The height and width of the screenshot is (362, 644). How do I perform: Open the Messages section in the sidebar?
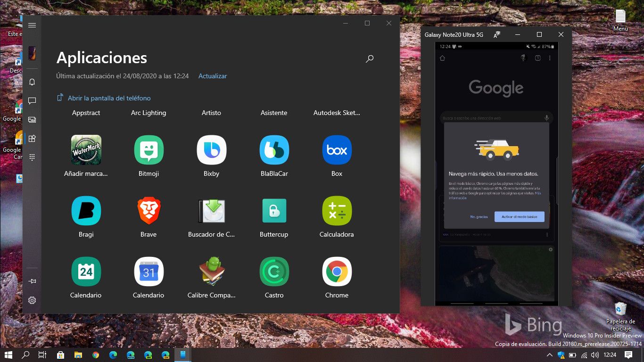click(x=32, y=101)
